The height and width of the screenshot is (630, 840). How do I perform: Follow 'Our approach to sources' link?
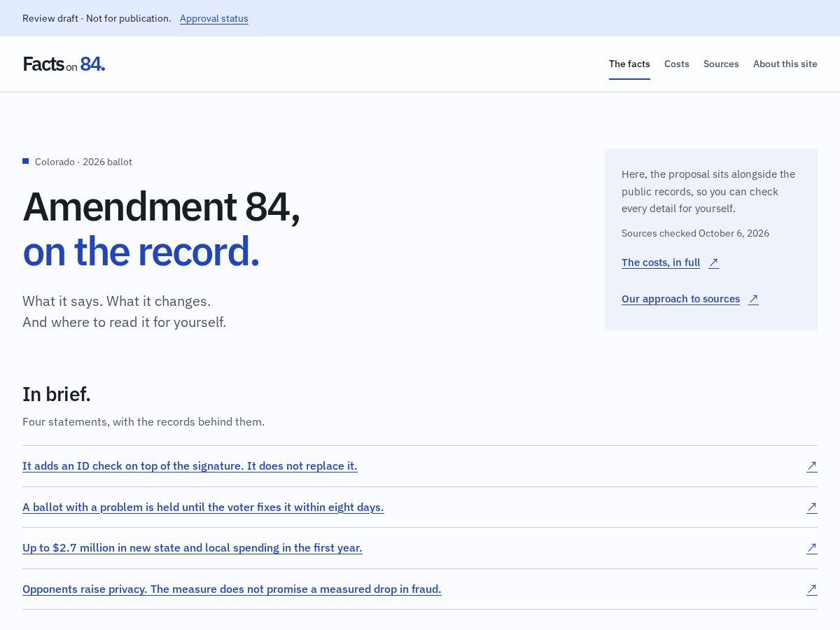pos(680,299)
